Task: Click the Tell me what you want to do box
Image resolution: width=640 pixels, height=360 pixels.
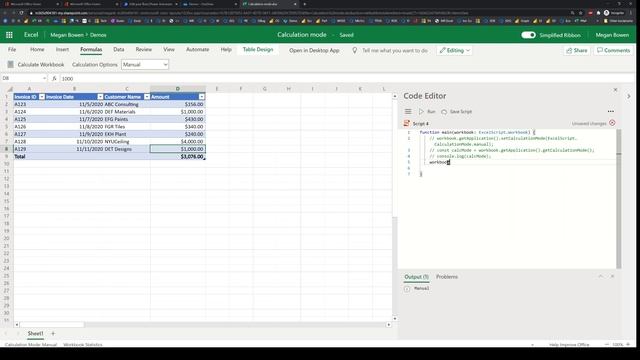Action: [395, 50]
